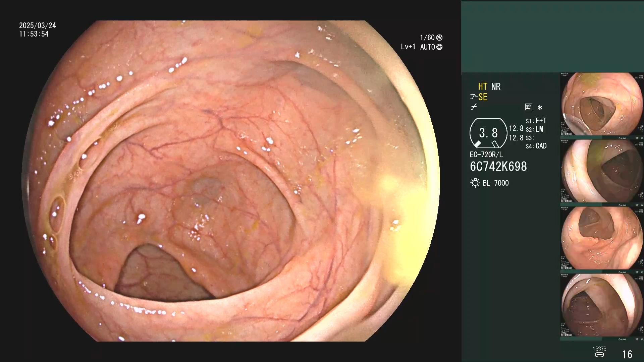Open the third captured thumbnail showing polyp
The height and width of the screenshot is (362, 644).
click(602, 238)
